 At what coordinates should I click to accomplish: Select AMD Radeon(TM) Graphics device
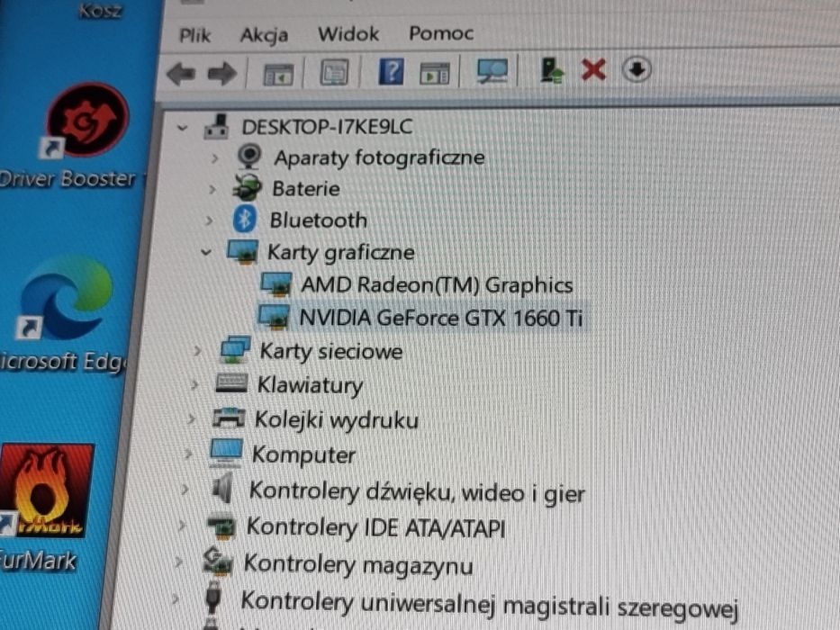tap(437, 284)
